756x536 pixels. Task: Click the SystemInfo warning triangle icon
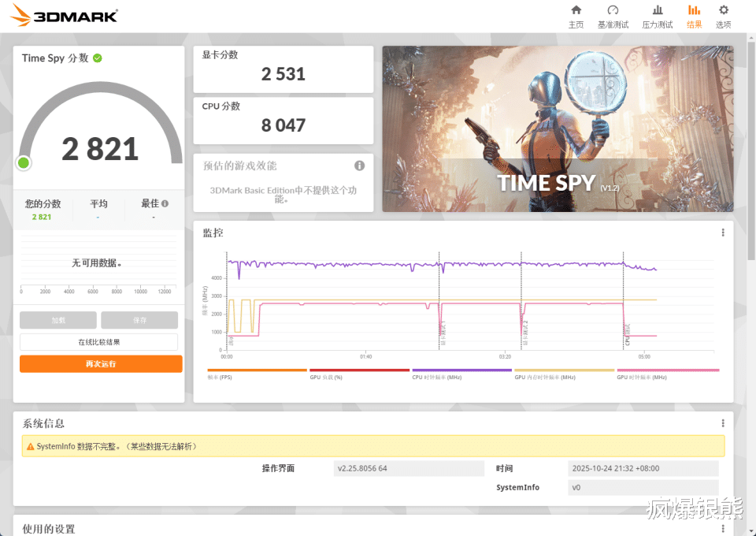coord(31,447)
